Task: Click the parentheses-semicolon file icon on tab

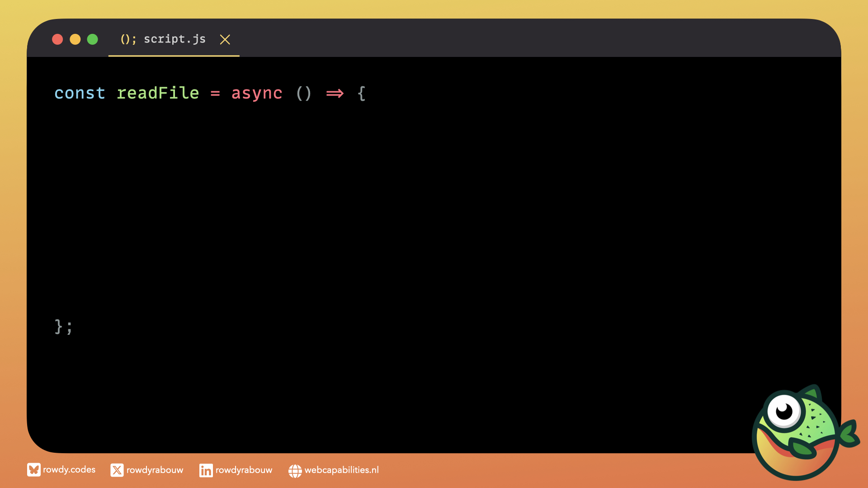Action: (128, 39)
